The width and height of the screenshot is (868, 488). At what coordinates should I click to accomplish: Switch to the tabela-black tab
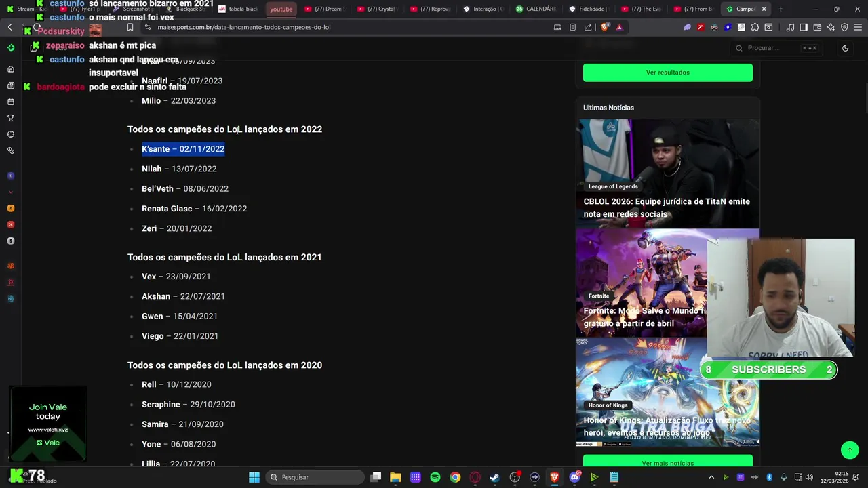(238, 9)
